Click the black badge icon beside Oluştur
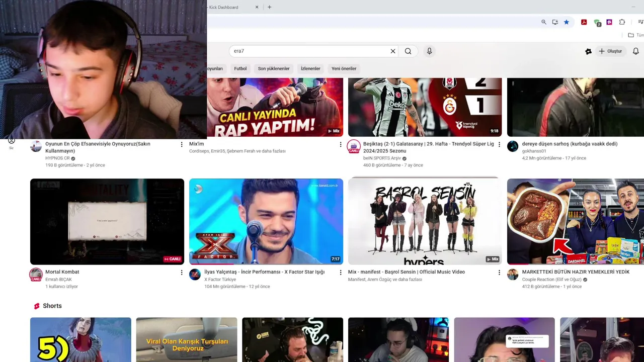 pos(588,51)
